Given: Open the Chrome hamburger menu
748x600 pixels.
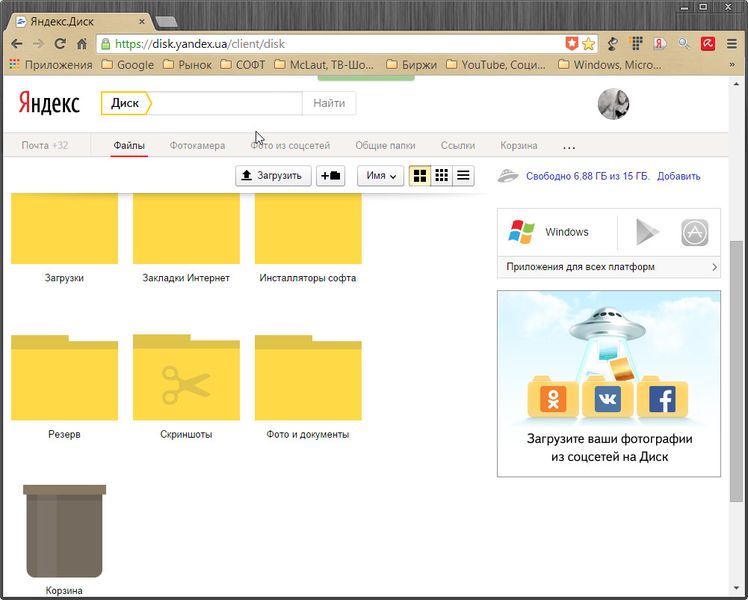Looking at the screenshot, I should pos(732,44).
